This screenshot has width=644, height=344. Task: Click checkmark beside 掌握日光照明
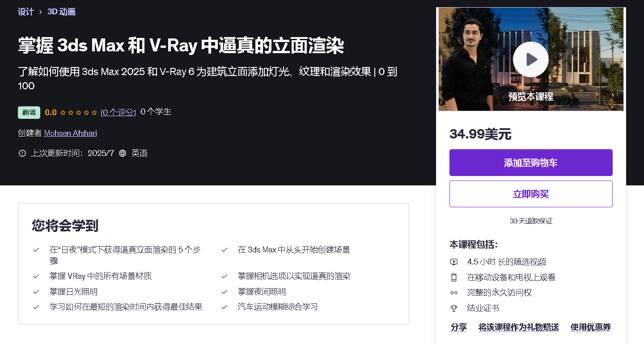click(x=36, y=292)
